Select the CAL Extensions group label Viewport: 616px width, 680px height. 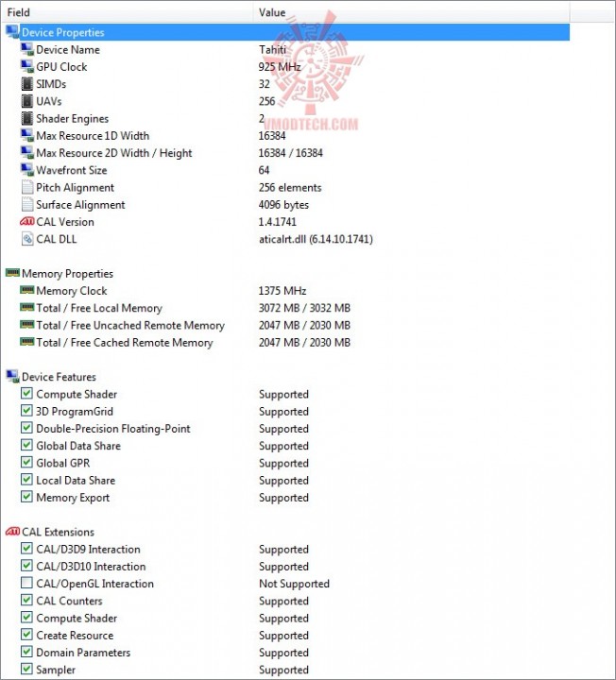click(x=58, y=532)
